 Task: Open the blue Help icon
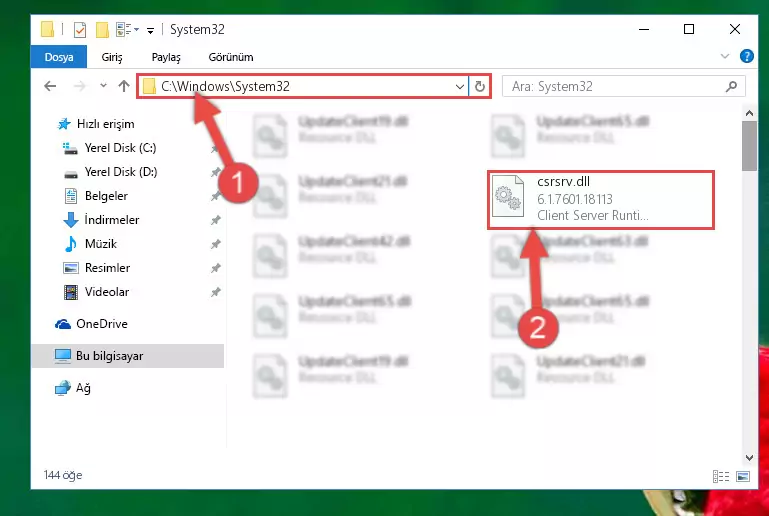[746, 56]
